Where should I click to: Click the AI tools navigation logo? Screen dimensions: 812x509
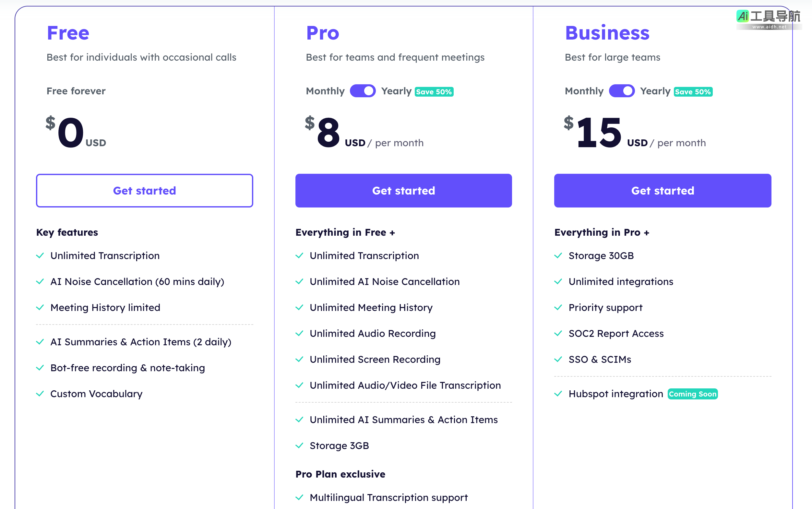click(x=769, y=19)
